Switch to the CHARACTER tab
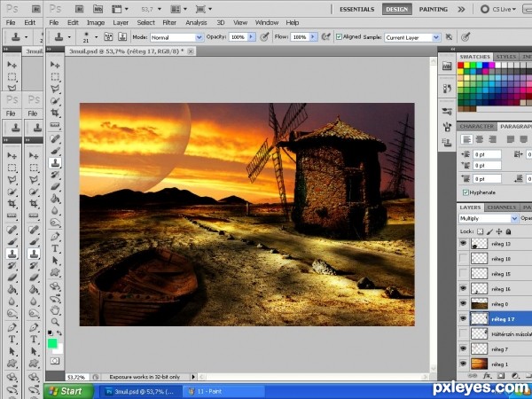The height and width of the screenshot is (399, 532). click(x=477, y=126)
